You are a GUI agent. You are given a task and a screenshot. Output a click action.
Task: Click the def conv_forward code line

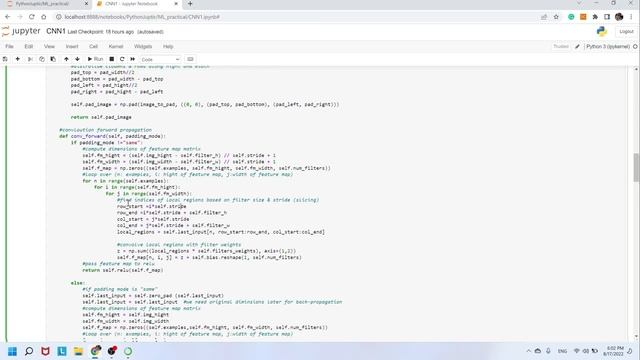(113, 136)
